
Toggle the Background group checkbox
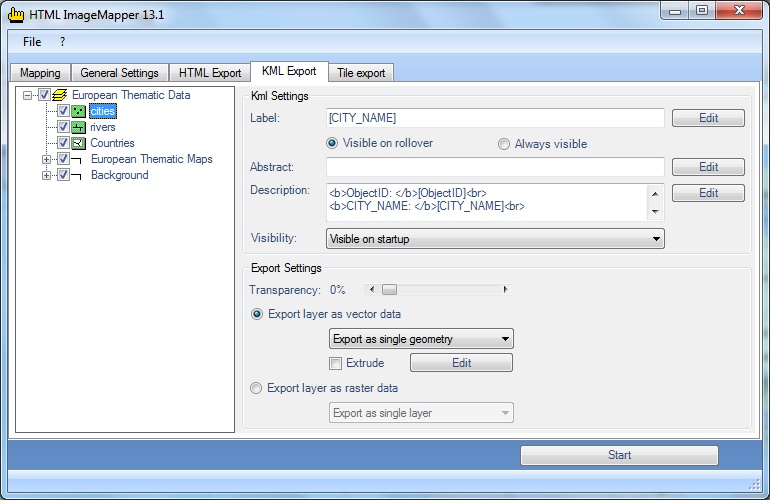(x=63, y=175)
